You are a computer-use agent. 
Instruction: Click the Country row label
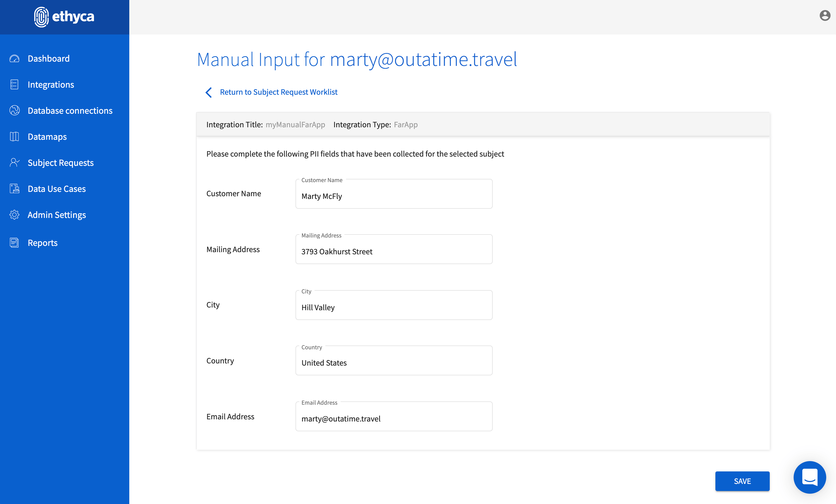pyautogui.click(x=220, y=361)
